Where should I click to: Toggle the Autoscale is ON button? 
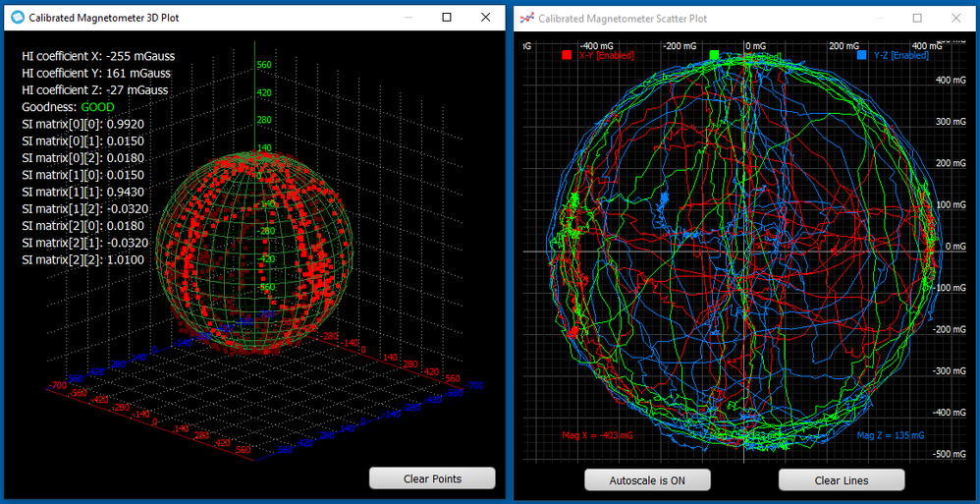tap(647, 480)
